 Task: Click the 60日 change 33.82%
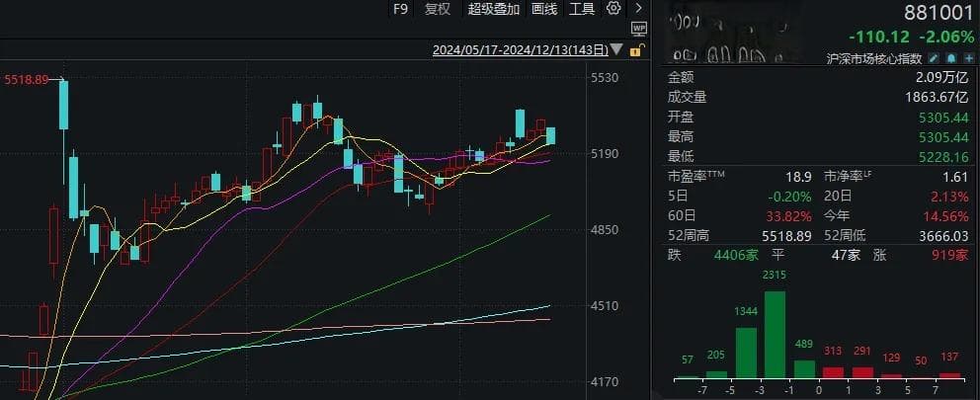pos(790,216)
